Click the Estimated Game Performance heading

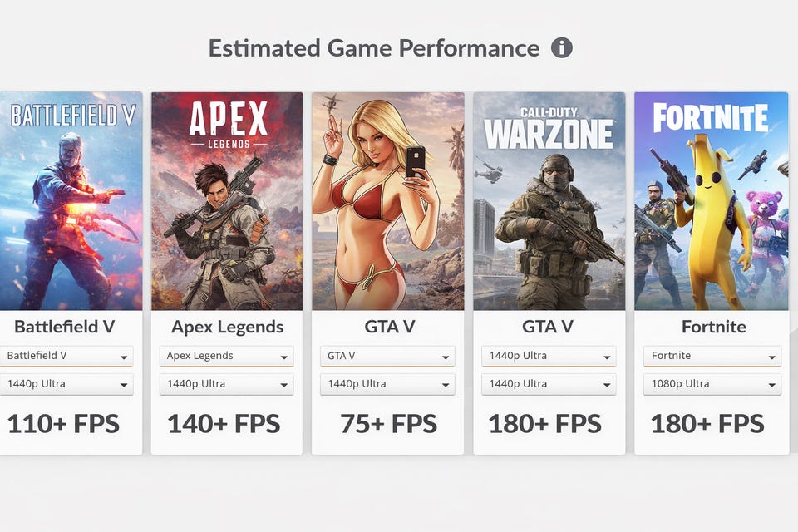click(x=373, y=48)
